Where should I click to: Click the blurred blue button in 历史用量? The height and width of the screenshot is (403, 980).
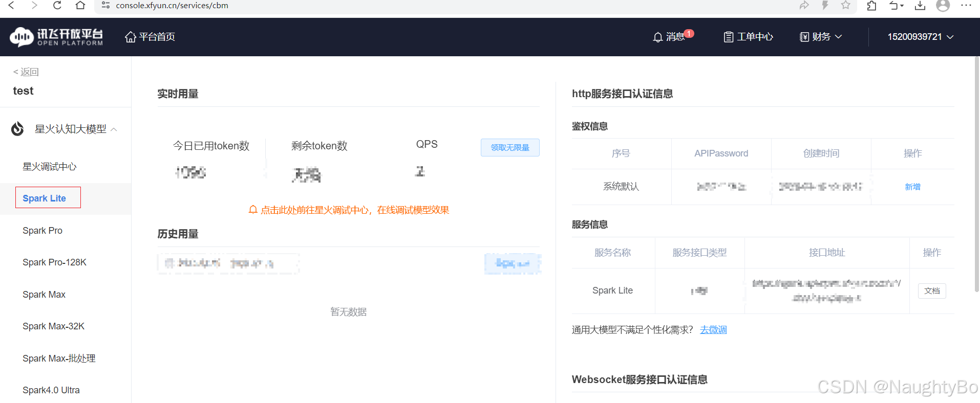coord(513,263)
